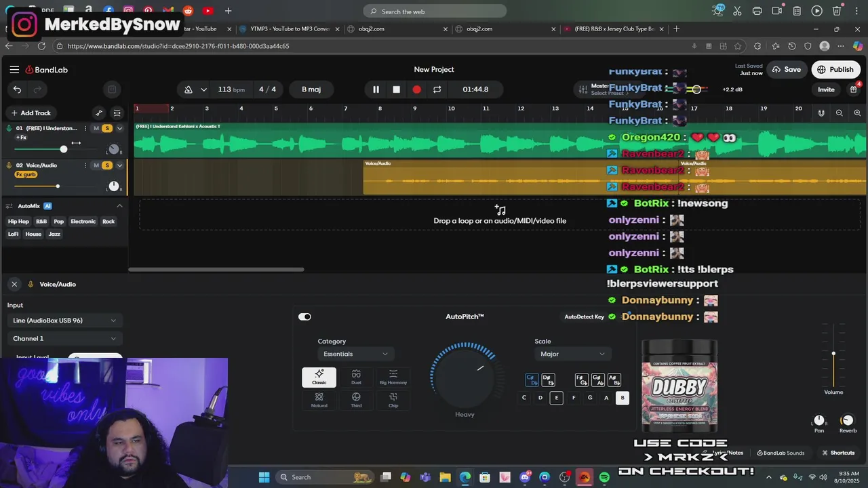Zoom in the timeline
This screenshot has height=488, width=868.
[857, 113]
